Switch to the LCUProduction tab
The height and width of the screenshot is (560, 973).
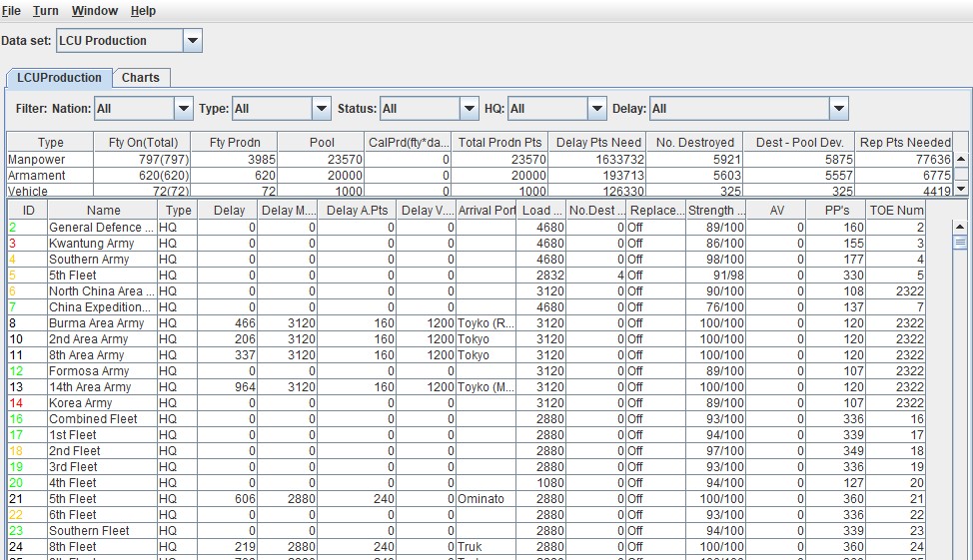click(x=59, y=78)
